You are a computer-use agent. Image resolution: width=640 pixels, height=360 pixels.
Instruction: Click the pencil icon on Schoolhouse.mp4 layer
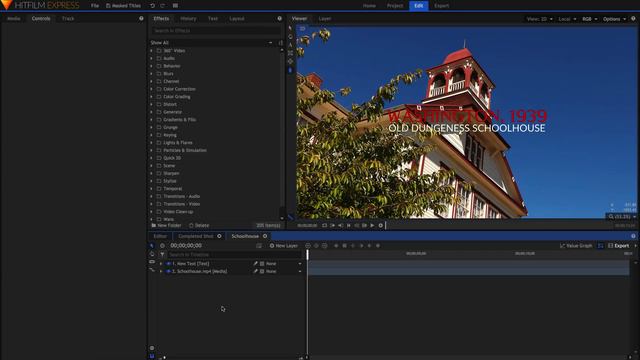point(255,271)
